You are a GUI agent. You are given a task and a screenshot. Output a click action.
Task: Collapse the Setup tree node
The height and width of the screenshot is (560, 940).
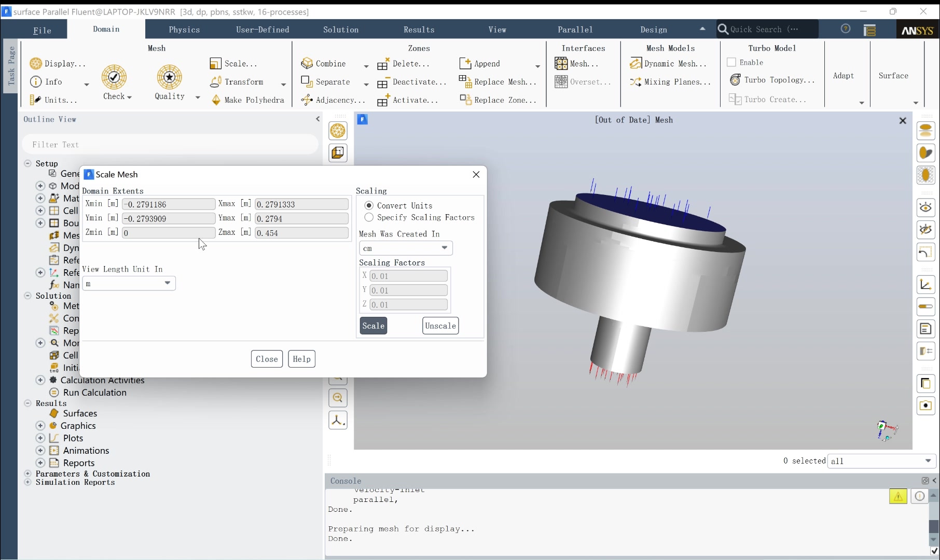(27, 163)
